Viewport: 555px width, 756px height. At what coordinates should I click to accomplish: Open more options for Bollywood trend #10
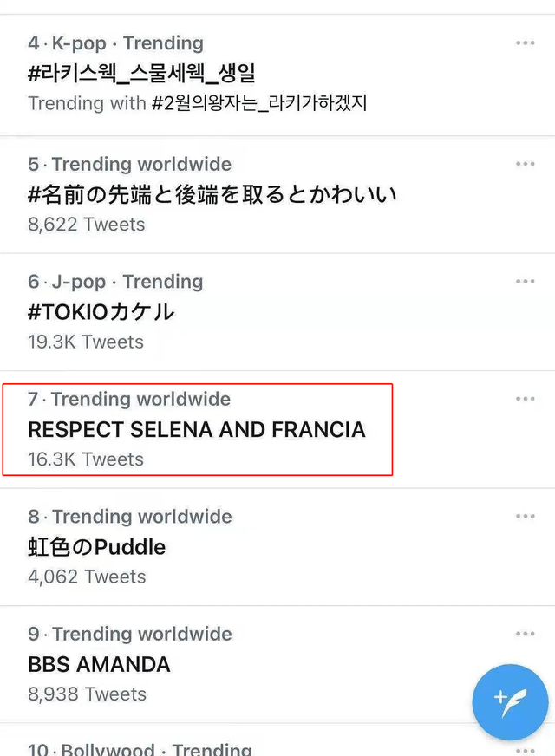525,748
